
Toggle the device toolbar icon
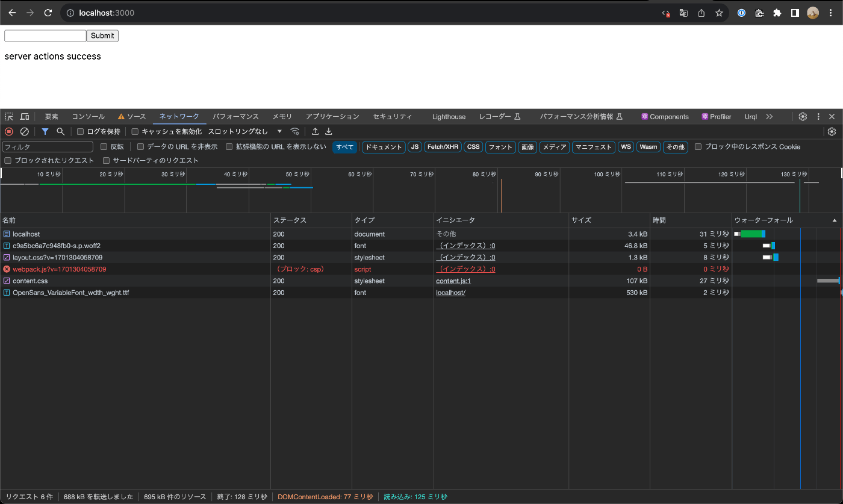point(25,116)
